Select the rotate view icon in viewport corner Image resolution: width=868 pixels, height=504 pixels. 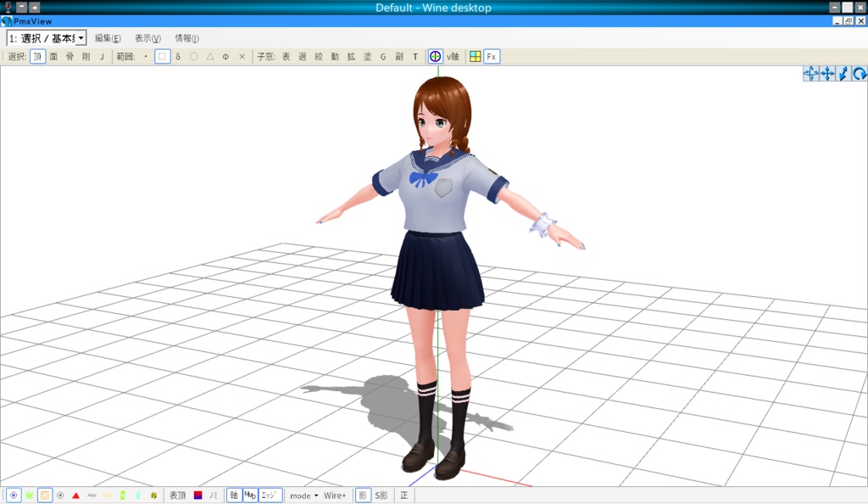pyautogui.click(x=857, y=74)
